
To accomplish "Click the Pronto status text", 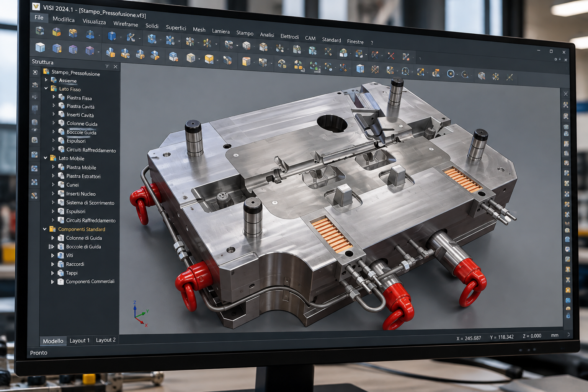I will pos(39,353).
